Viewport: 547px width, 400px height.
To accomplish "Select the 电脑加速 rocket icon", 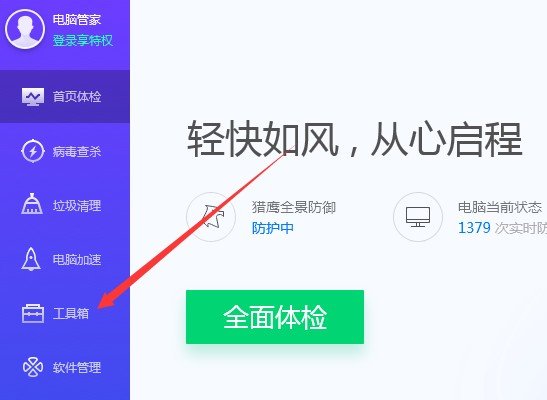I will coord(31,259).
